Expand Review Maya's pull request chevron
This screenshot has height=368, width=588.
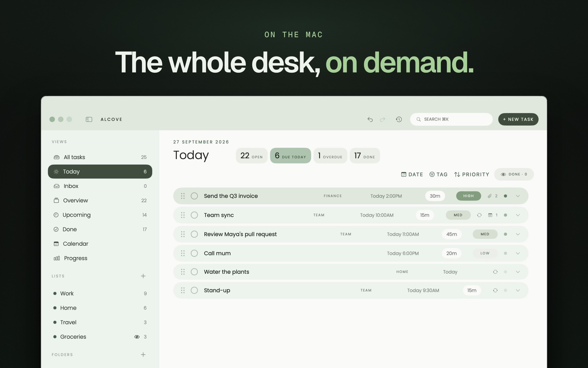point(518,234)
